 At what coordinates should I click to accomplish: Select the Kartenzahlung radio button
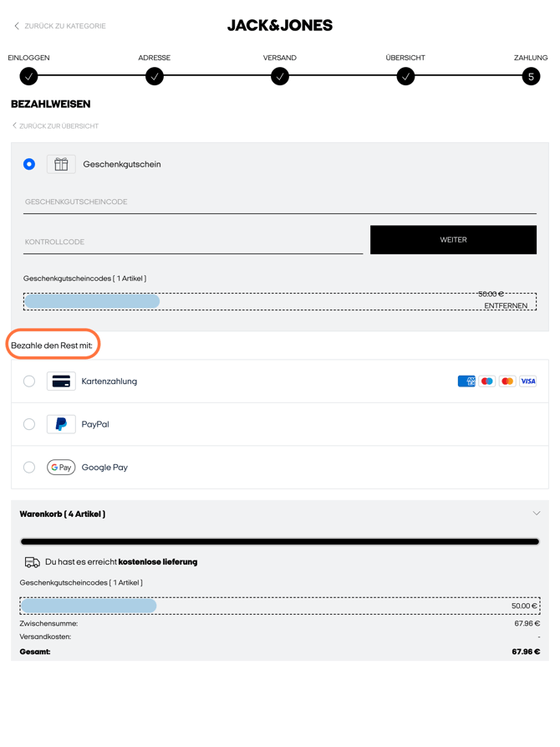(29, 381)
